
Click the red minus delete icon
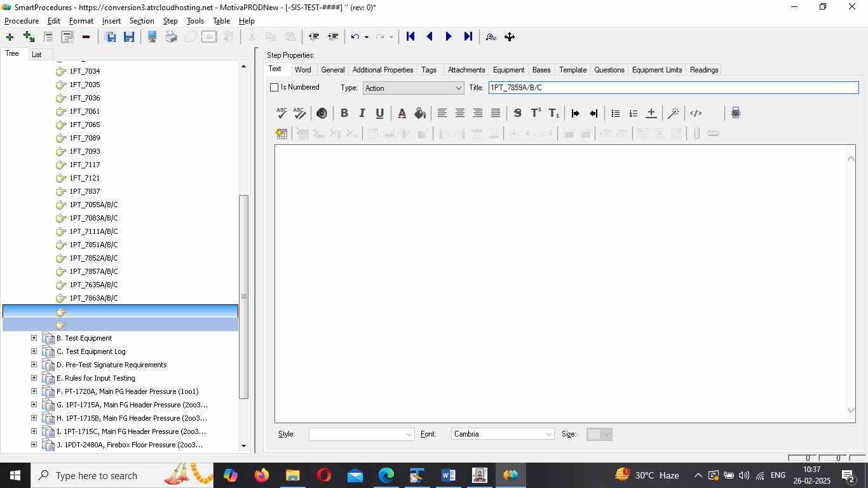click(86, 37)
